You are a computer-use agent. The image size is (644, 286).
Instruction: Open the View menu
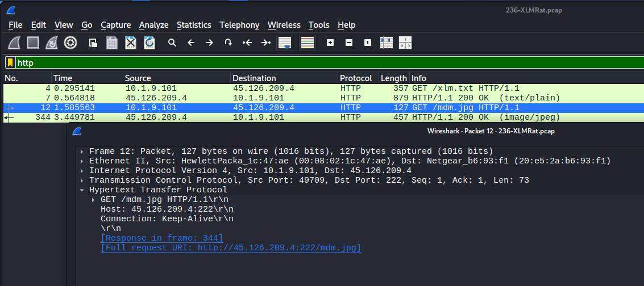(x=64, y=25)
